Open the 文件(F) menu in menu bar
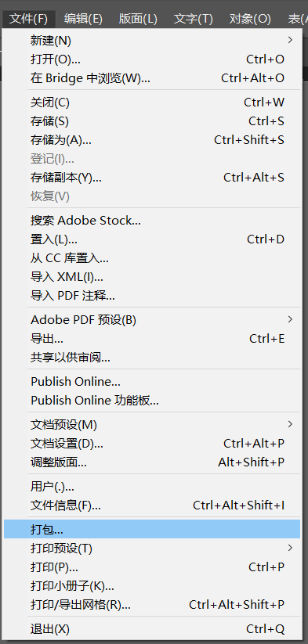 (29, 19)
